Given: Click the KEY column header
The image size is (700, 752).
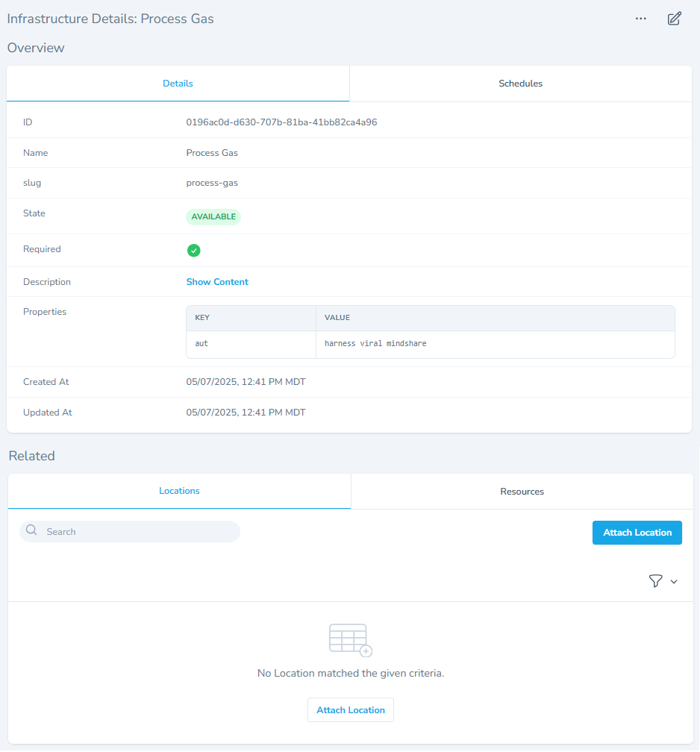Looking at the screenshot, I should [x=202, y=318].
